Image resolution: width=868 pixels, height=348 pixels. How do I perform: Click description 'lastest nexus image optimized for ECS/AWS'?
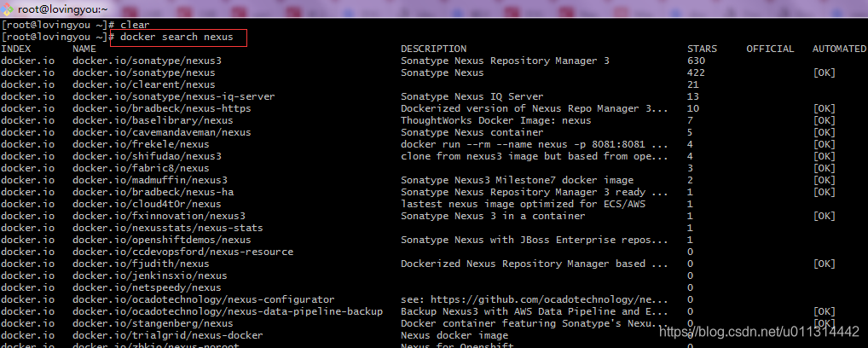click(x=524, y=204)
